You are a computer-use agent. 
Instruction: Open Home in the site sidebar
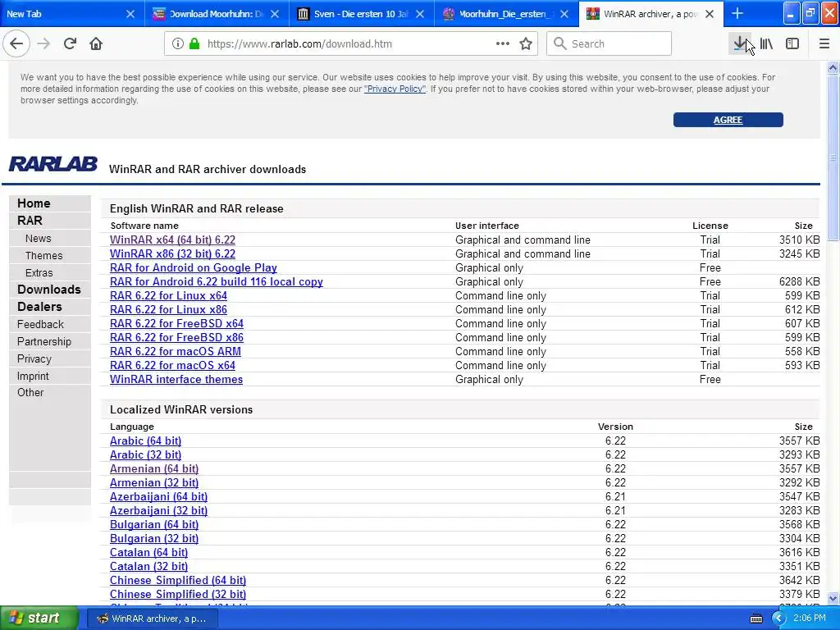(x=34, y=203)
